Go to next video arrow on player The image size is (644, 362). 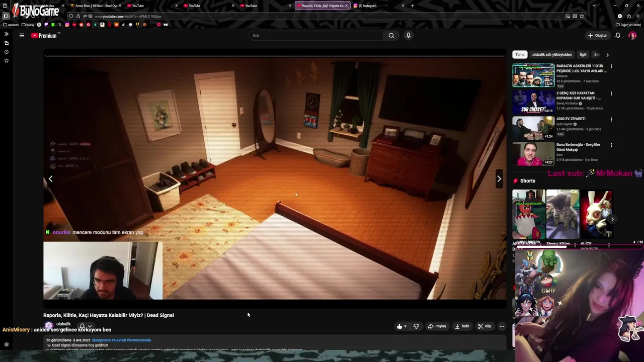coord(499,178)
